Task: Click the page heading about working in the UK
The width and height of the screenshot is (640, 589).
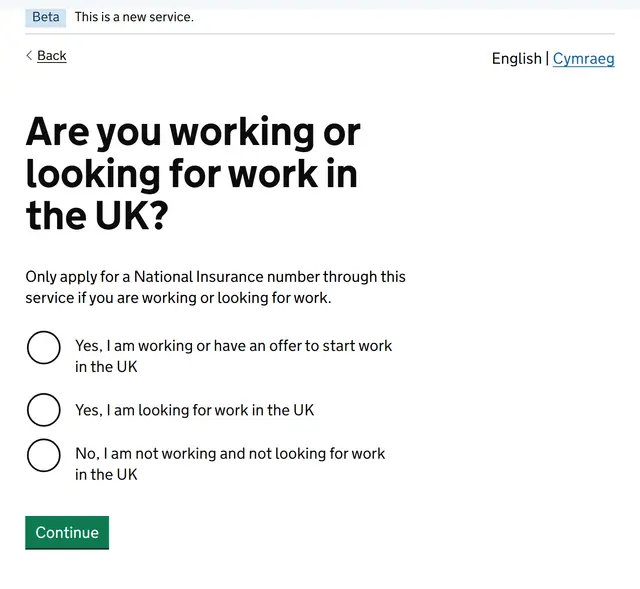Action: coord(193,173)
